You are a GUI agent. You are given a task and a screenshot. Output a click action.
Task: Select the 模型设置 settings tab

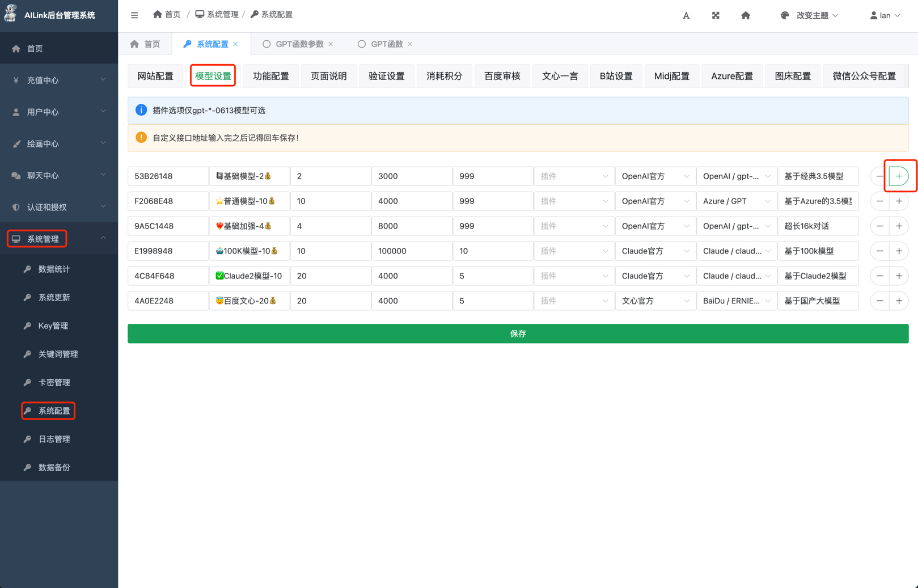point(213,76)
